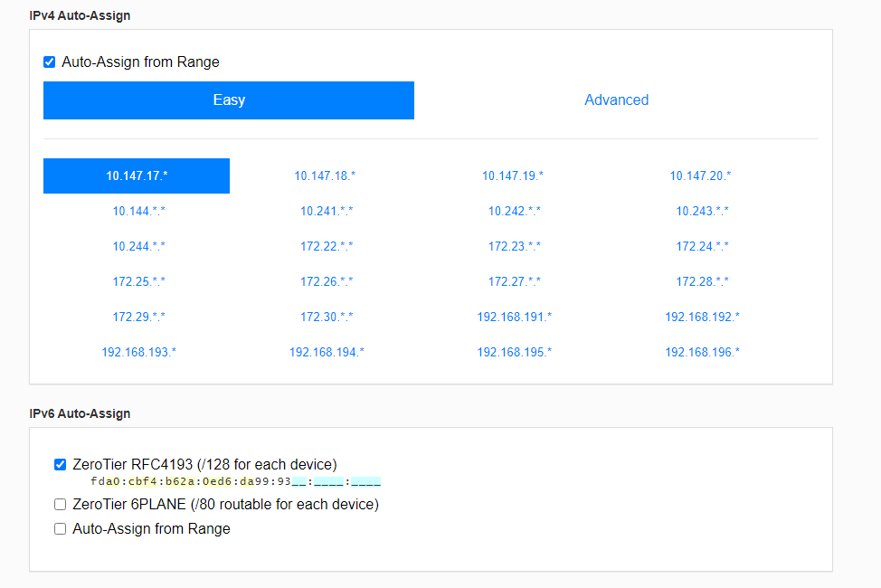881x588 pixels.
Task: Select the 192.168.195.* range
Action: pyautogui.click(x=514, y=352)
